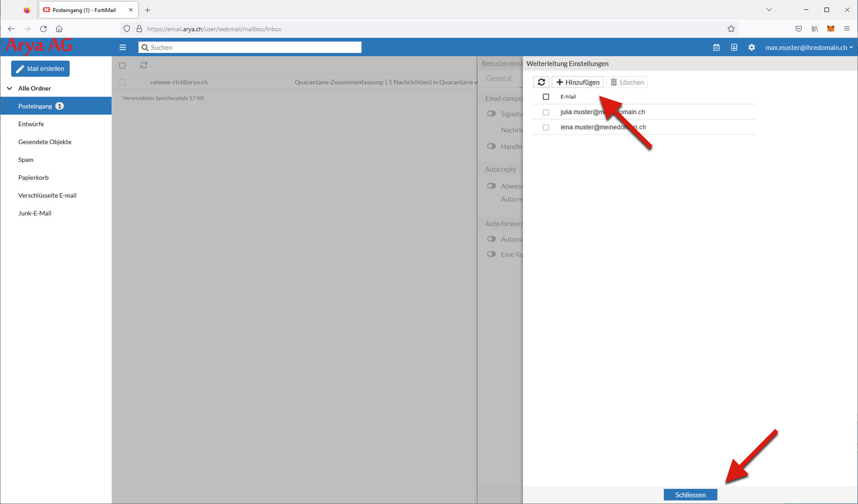Open the calendar icon in header

[x=716, y=47]
